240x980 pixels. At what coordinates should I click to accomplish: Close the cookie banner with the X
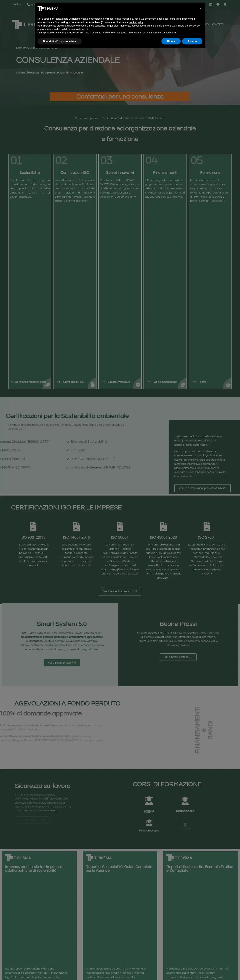coord(200,8)
